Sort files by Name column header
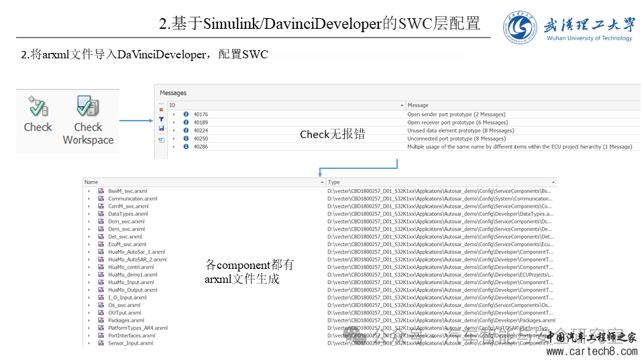This screenshot has width=644, height=362. 204,182
